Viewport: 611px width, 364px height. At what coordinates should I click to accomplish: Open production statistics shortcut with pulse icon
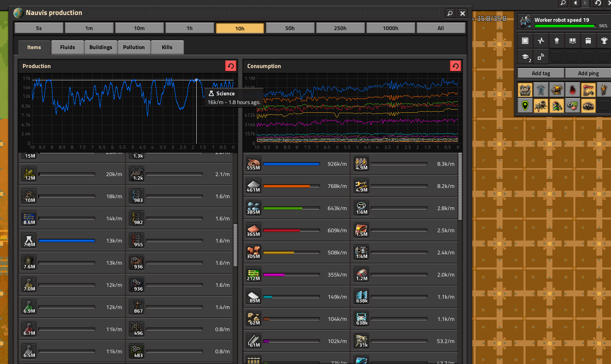click(x=541, y=41)
